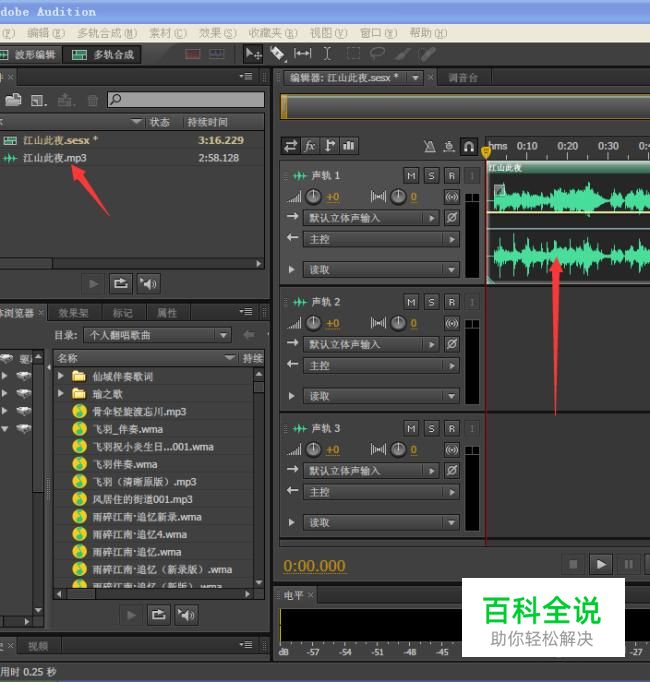650x682 pixels.
Task: Switch to 属性 tab
Action: (x=167, y=313)
